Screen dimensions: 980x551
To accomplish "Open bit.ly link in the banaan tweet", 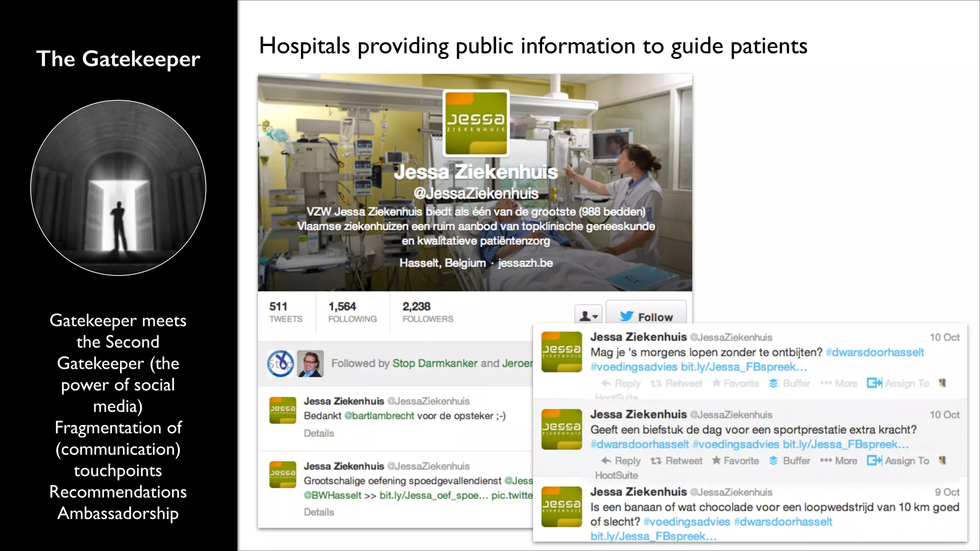I will [653, 537].
